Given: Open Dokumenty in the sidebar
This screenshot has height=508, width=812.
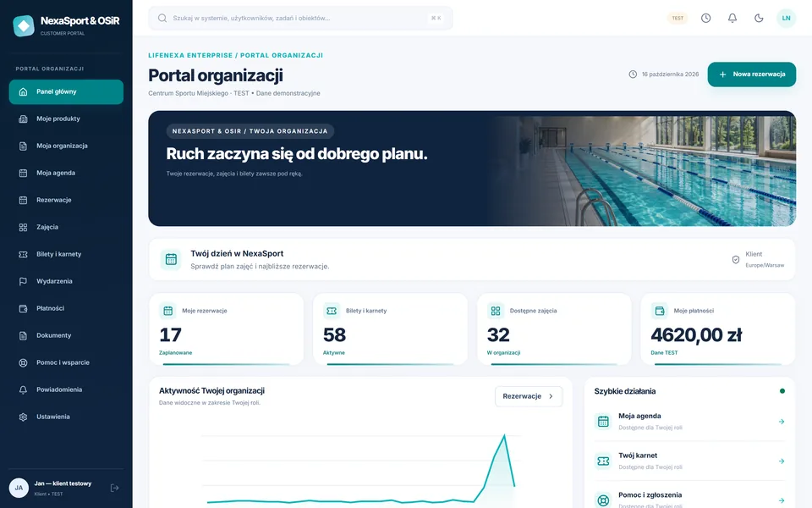Looking at the screenshot, I should (66, 335).
